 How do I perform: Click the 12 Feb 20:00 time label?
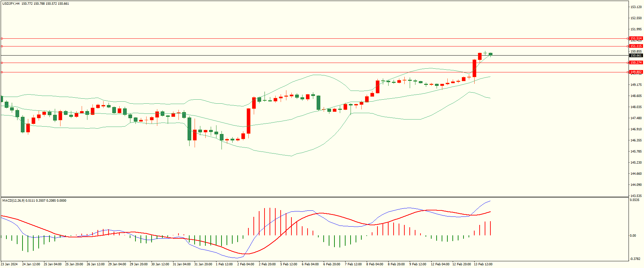[x=461, y=264]
